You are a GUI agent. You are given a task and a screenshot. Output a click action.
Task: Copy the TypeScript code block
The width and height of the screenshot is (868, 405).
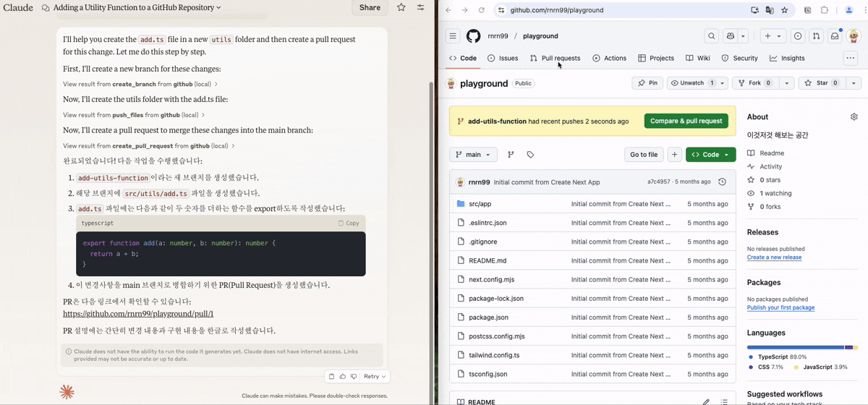tap(349, 223)
